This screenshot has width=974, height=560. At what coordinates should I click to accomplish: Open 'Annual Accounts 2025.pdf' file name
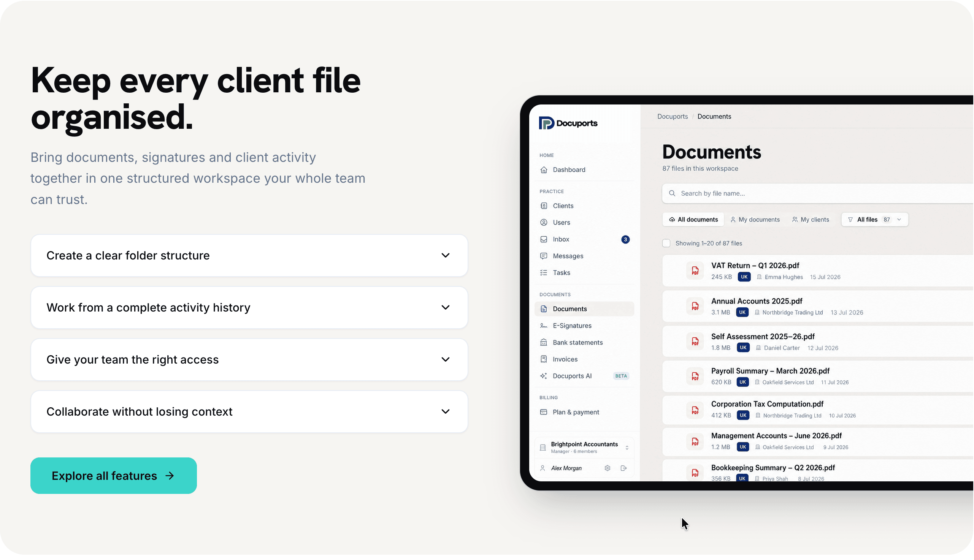coord(757,301)
